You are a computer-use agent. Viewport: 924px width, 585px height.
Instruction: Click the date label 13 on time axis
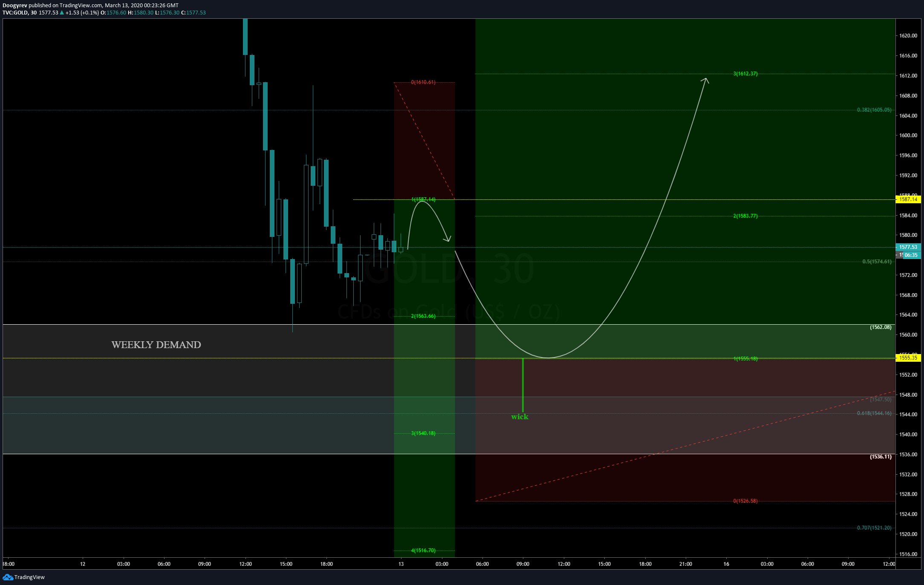[x=401, y=564]
